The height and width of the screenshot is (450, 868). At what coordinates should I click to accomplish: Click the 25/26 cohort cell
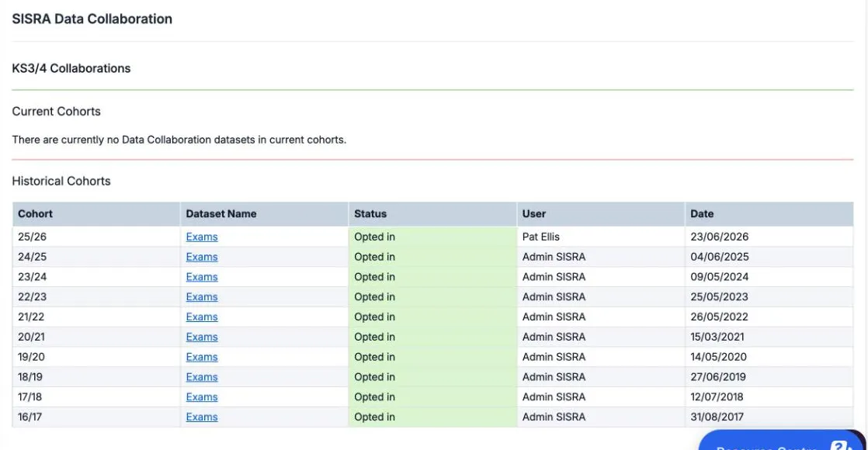click(x=96, y=237)
